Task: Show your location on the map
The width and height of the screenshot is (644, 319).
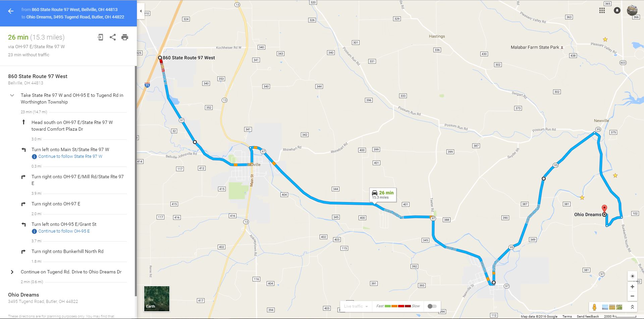Action: coord(632,276)
